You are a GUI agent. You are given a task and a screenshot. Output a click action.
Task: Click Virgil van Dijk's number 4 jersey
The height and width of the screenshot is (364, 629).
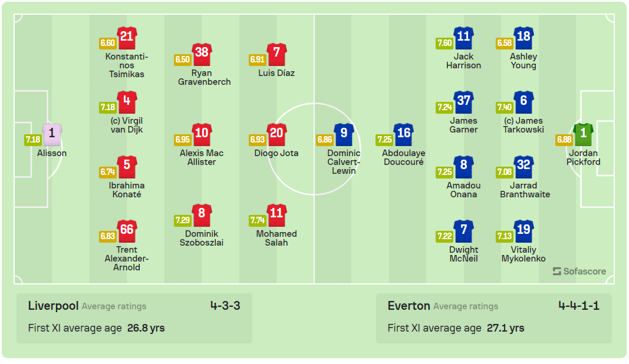127,102
